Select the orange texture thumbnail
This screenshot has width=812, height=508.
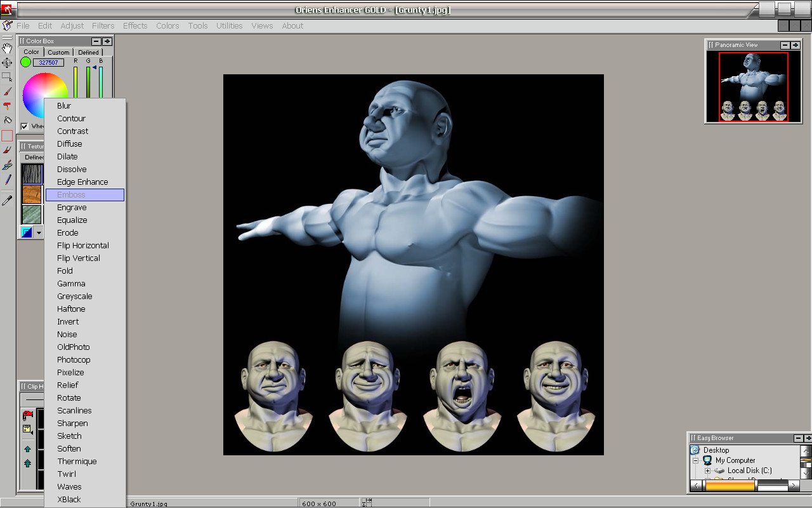pos(32,194)
